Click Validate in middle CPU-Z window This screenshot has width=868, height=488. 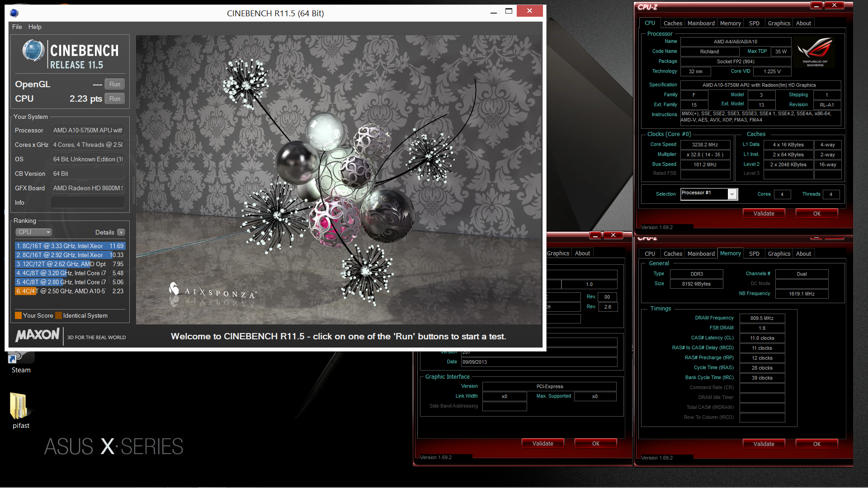coord(542,443)
